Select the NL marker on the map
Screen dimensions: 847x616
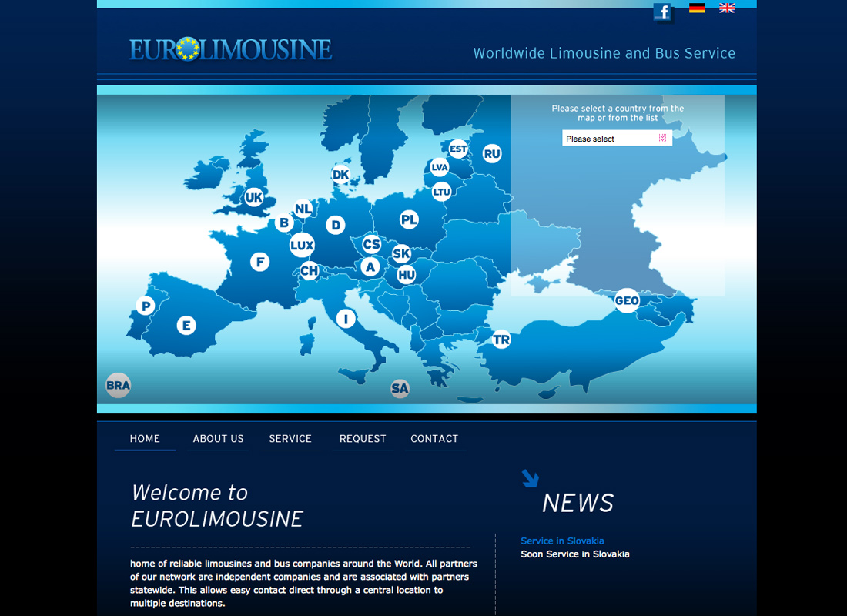point(303,209)
